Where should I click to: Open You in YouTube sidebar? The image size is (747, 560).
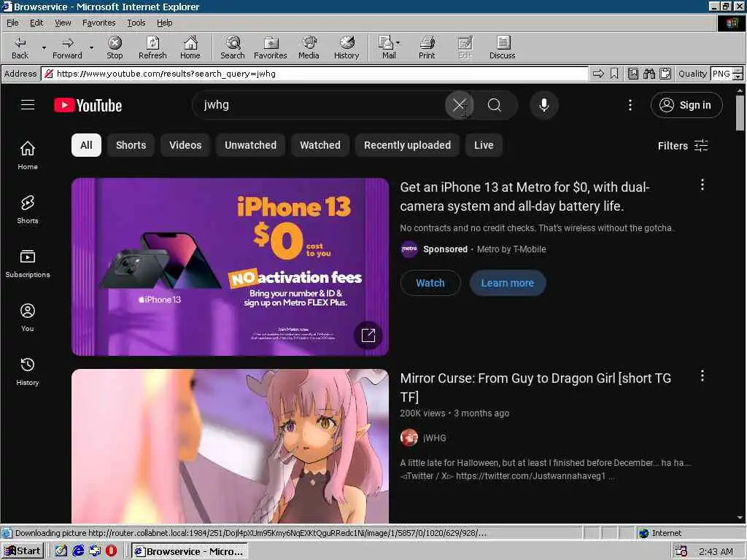pyautogui.click(x=28, y=318)
